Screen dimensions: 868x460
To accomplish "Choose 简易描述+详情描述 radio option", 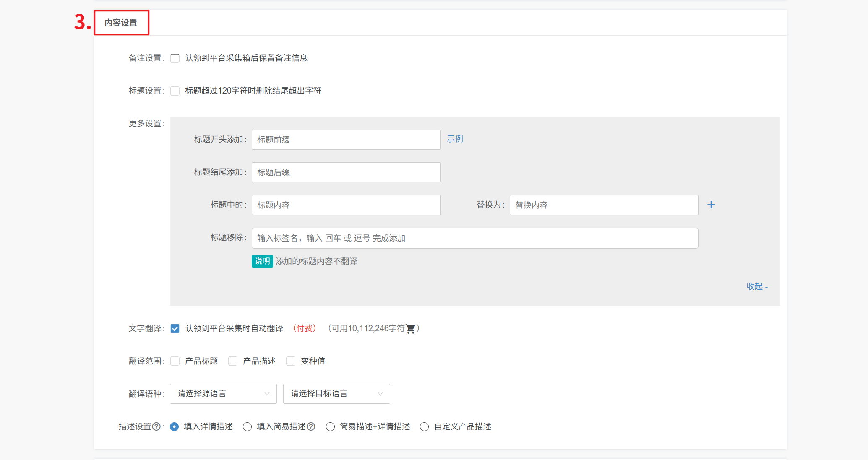I will click(x=331, y=426).
